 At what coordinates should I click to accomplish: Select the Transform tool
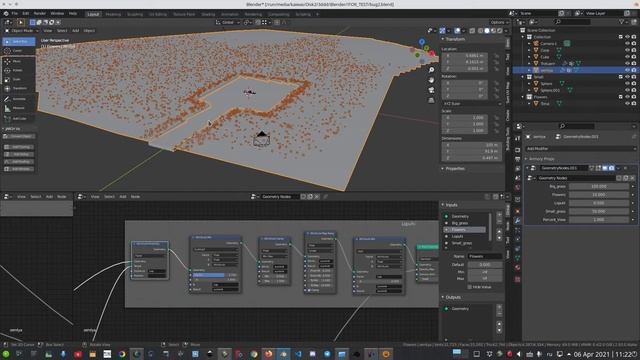[19, 88]
